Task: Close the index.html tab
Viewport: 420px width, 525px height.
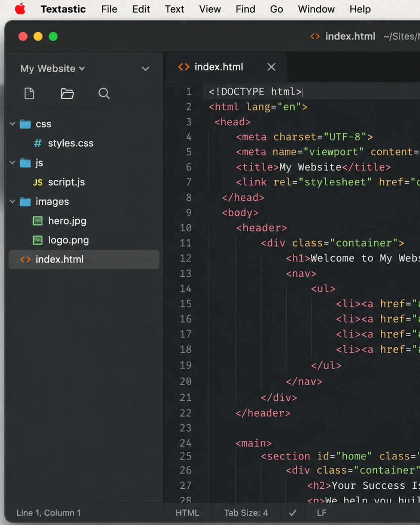Action: [x=271, y=67]
